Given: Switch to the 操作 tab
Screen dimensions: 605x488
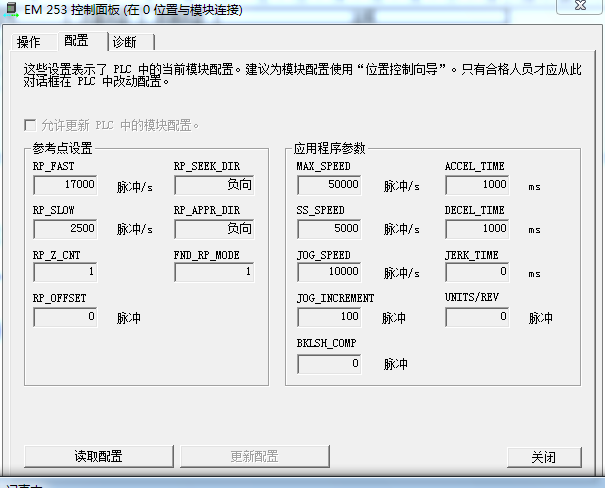Looking at the screenshot, I should coord(29,42).
